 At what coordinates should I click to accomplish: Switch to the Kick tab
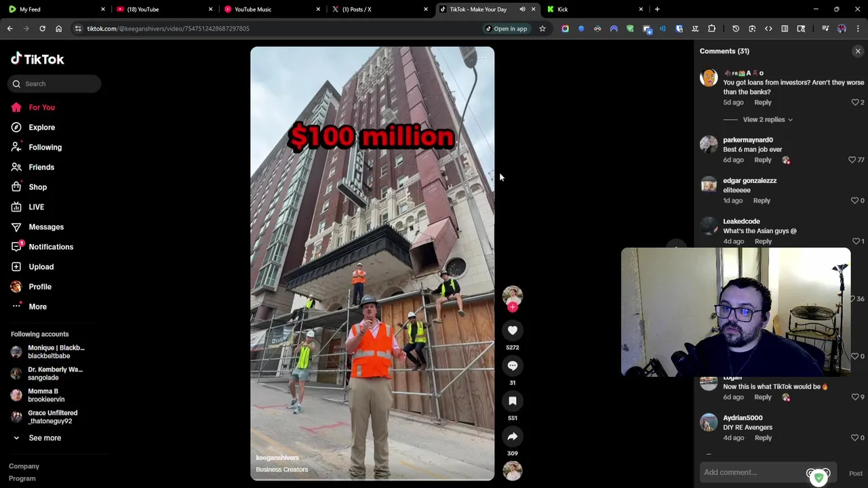(x=595, y=9)
